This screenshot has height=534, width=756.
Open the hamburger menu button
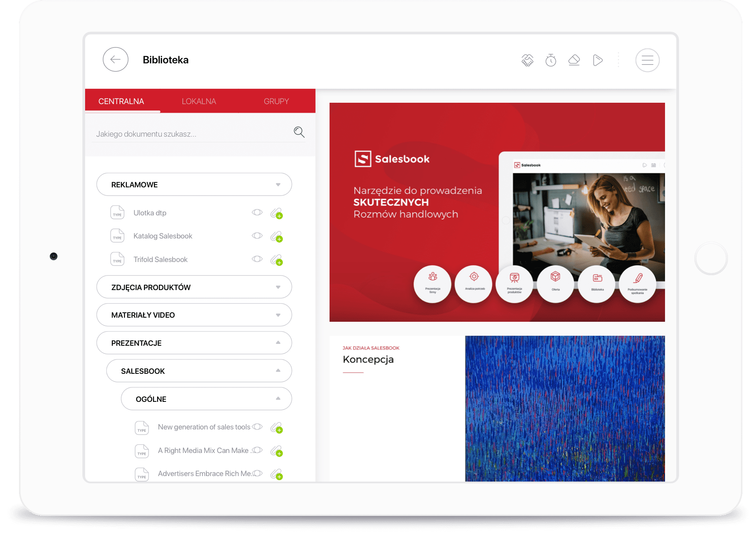click(x=647, y=60)
